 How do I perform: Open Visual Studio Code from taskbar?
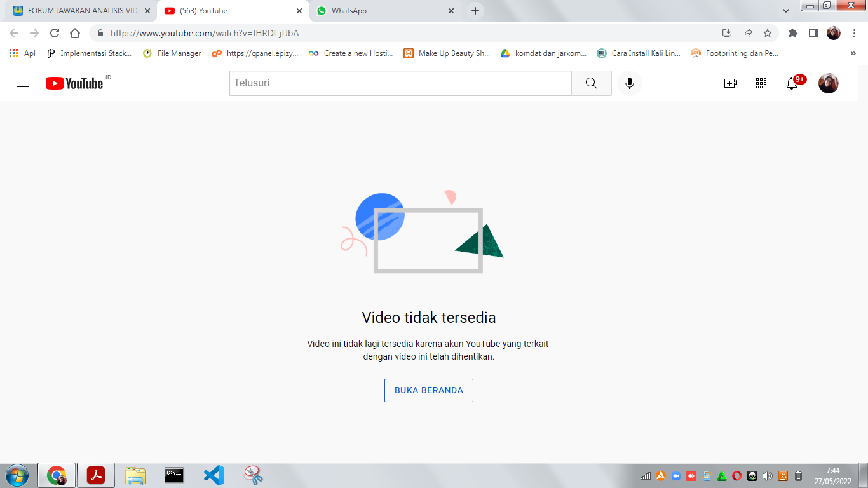point(214,475)
